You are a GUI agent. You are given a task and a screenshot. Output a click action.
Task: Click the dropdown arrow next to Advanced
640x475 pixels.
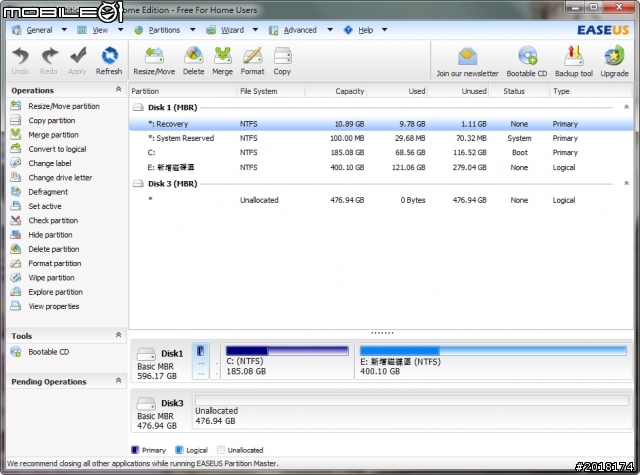(x=330, y=29)
